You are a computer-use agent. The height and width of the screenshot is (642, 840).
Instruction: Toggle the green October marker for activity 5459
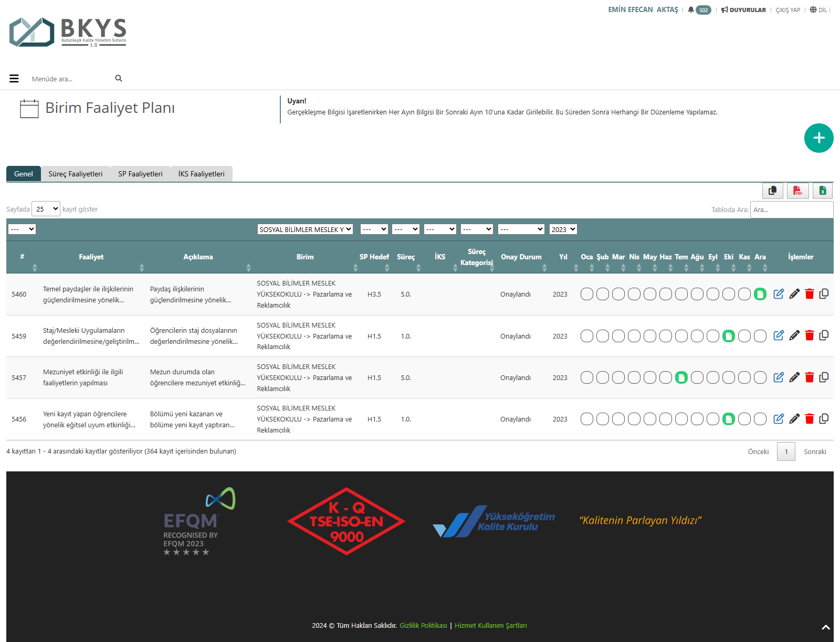click(729, 336)
